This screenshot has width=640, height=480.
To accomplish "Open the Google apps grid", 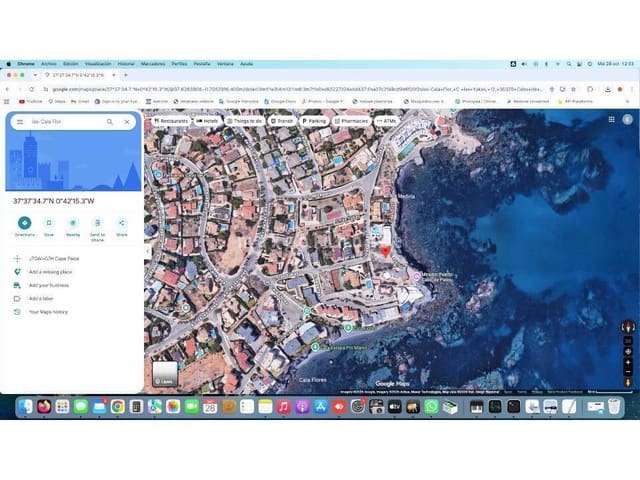I will click(611, 119).
